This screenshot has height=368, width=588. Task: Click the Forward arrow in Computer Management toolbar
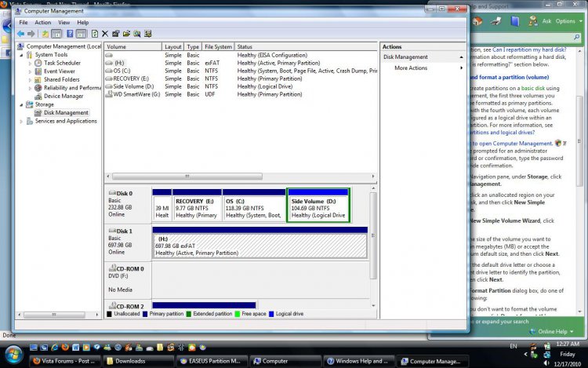[x=31, y=34]
